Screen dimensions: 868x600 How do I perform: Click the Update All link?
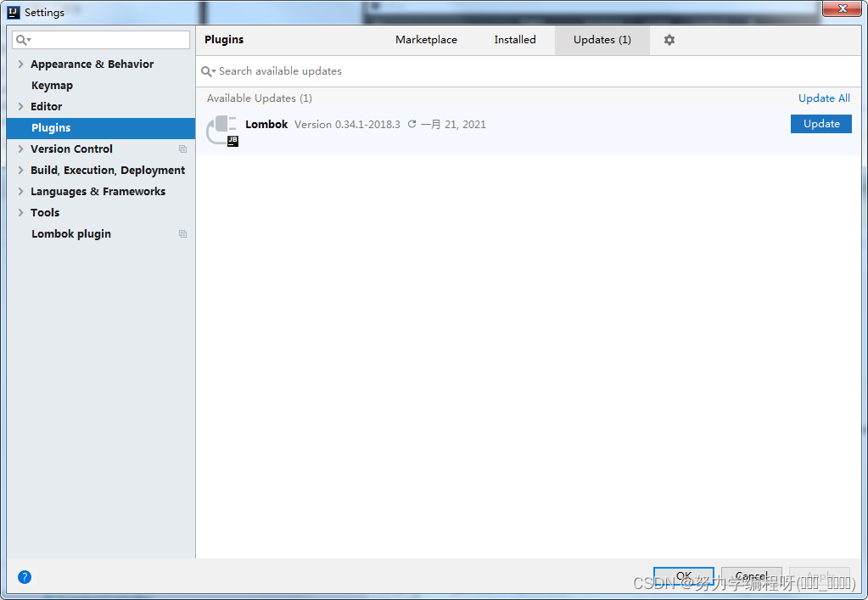(x=823, y=98)
